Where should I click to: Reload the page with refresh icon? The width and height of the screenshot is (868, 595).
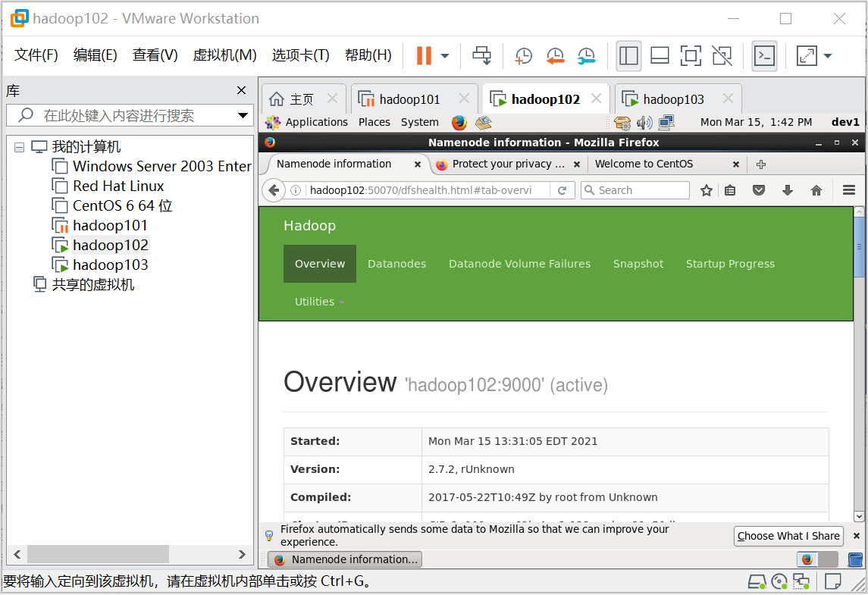(x=562, y=190)
